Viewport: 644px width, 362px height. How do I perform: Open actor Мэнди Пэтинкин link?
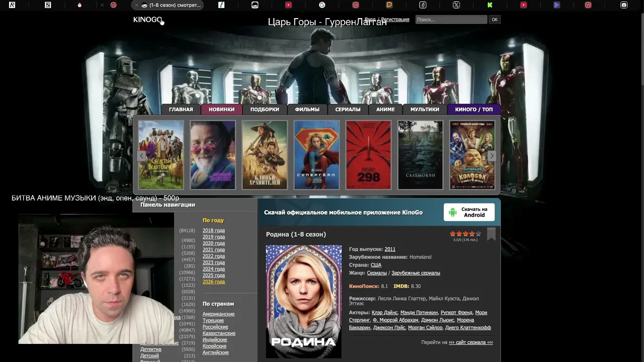tap(419, 312)
